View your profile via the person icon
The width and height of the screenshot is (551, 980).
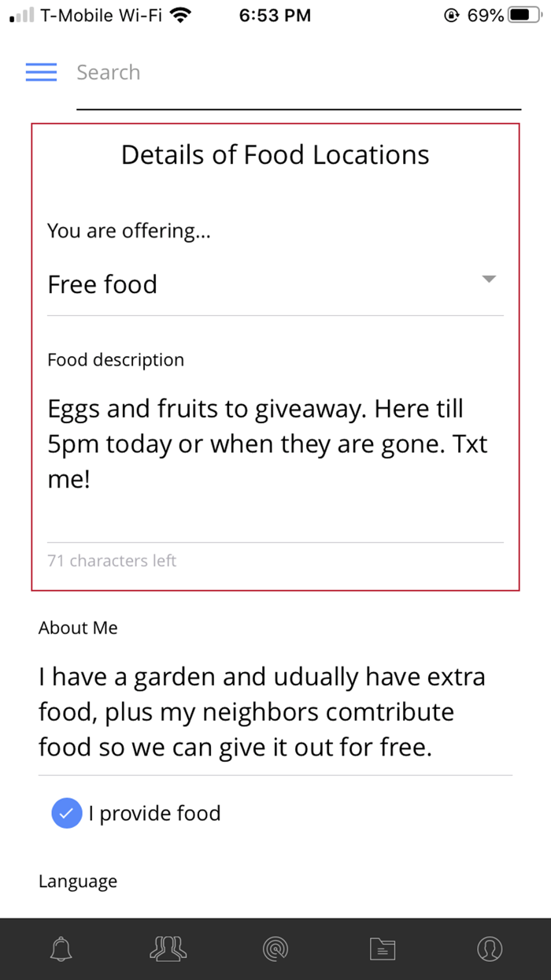pos(489,948)
